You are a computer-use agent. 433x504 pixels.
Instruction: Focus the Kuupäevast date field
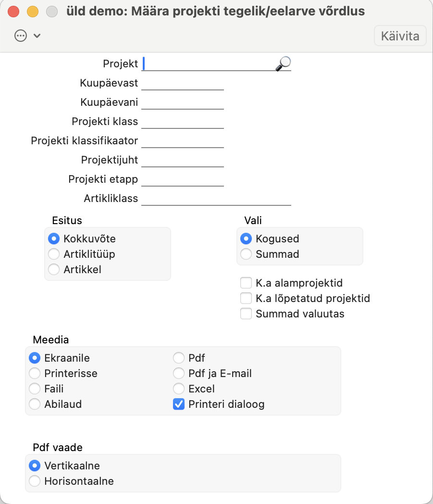(183, 83)
